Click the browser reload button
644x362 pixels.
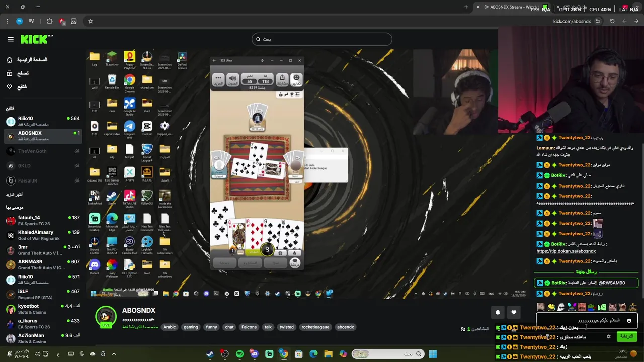(x=612, y=21)
